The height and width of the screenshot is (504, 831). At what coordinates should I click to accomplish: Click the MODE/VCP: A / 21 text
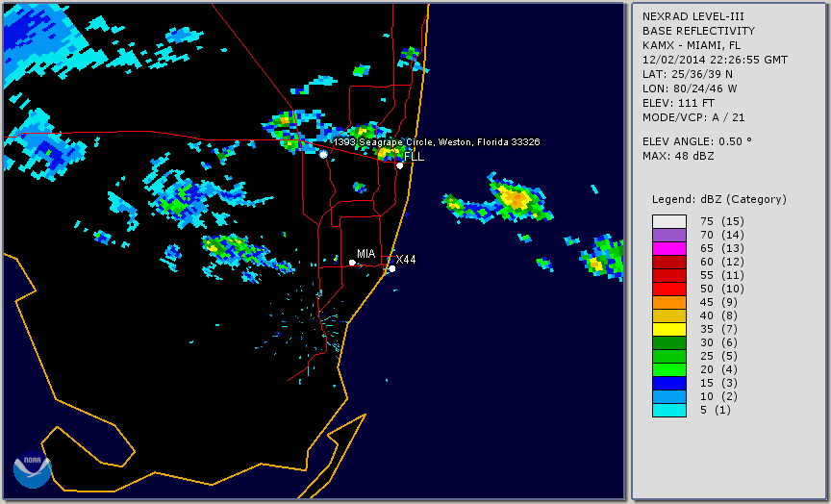[x=693, y=117]
